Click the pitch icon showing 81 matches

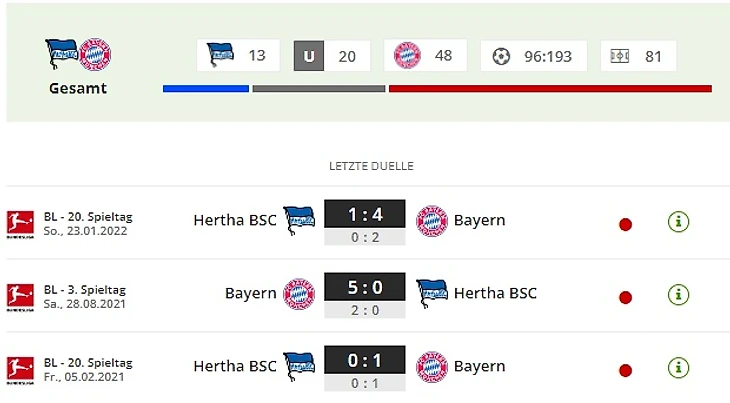coord(620,56)
